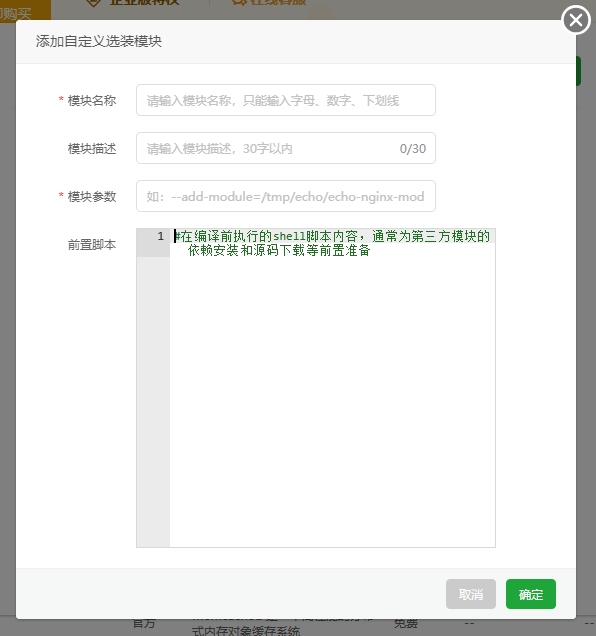Image resolution: width=596 pixels, height=636 pixels.
Task: Click the 添加自定义选装模块 dialog title
Action: tap(99, 41)
